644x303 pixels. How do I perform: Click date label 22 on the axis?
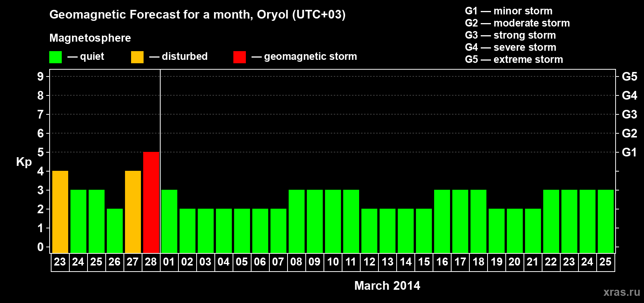coord(551,262)
